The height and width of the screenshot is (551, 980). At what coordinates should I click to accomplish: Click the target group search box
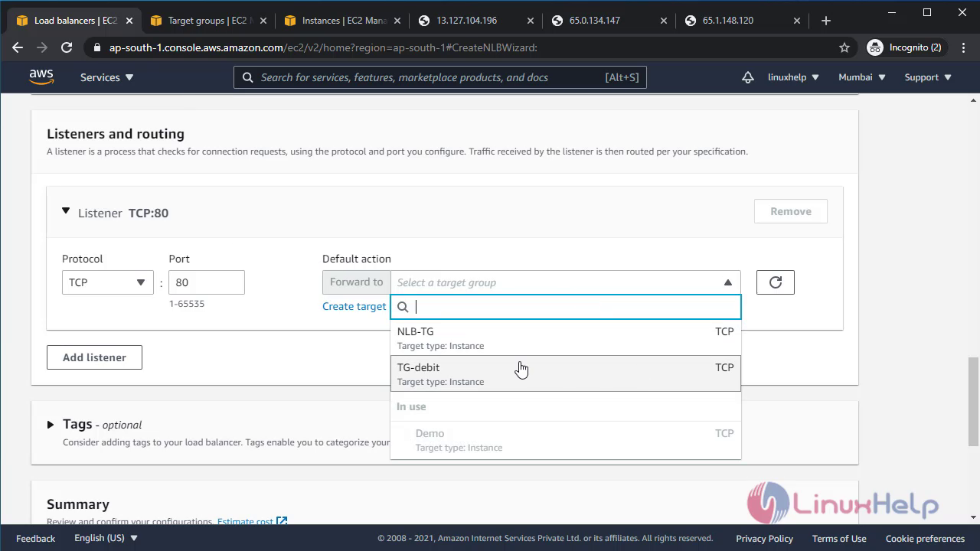pyautogui.click(x=566, y=307)
